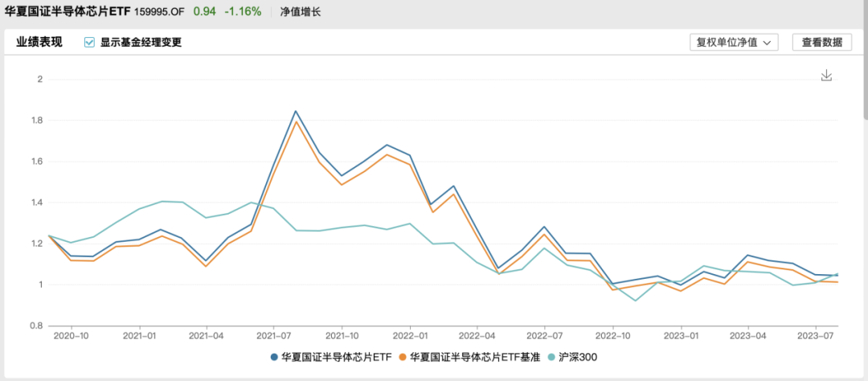Click the 2020-10 x-axis date label
The height and width of the screenshot is (381, 868).
(x=72, y=334)
